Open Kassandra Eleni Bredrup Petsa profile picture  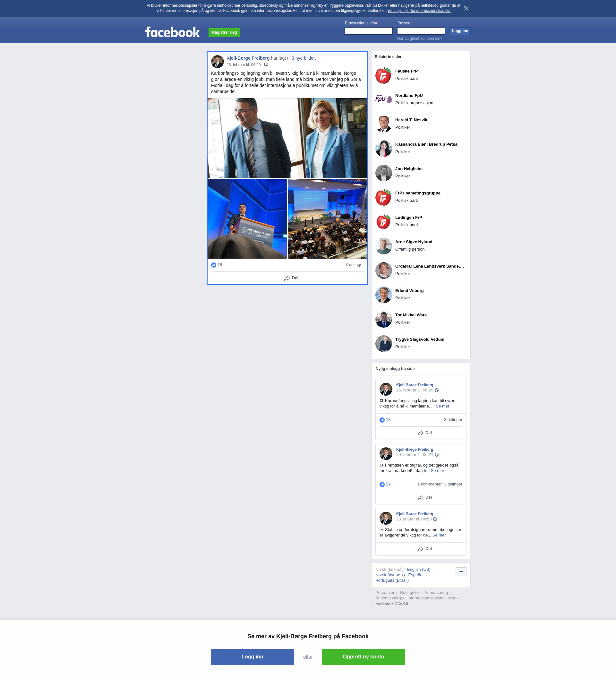pyautogui.click(x=383, y=148)
